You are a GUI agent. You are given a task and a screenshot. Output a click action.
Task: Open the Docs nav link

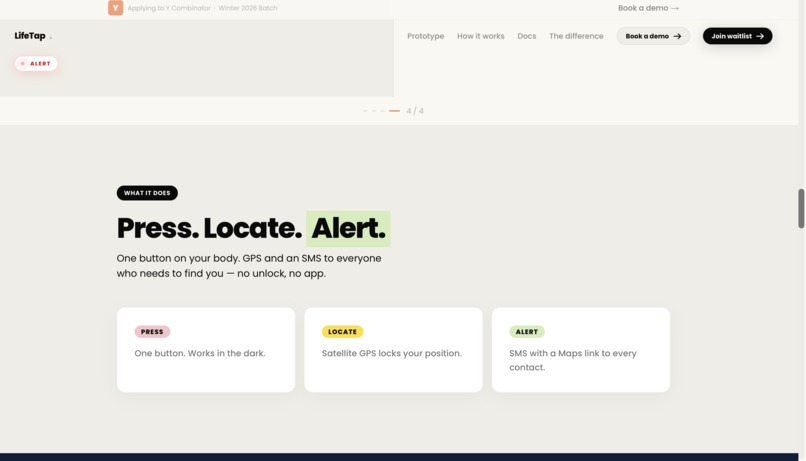click(526, 36)
